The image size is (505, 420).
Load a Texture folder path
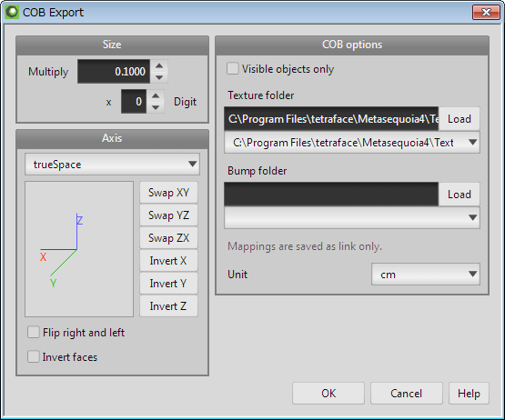point(460,119)
